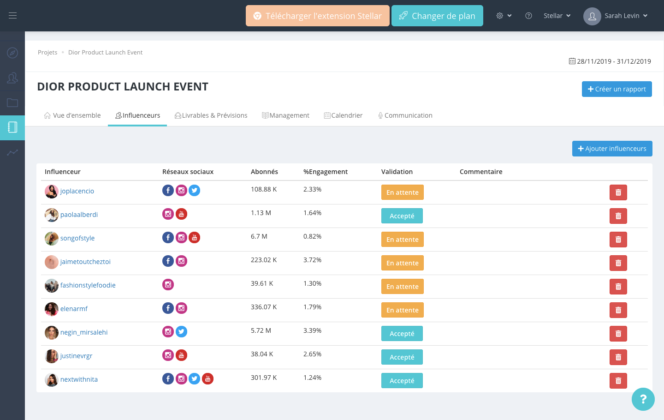Click elenarmf's Facebook icon
The height and width of the screenshot is (420, 664).
click(168, 309)
